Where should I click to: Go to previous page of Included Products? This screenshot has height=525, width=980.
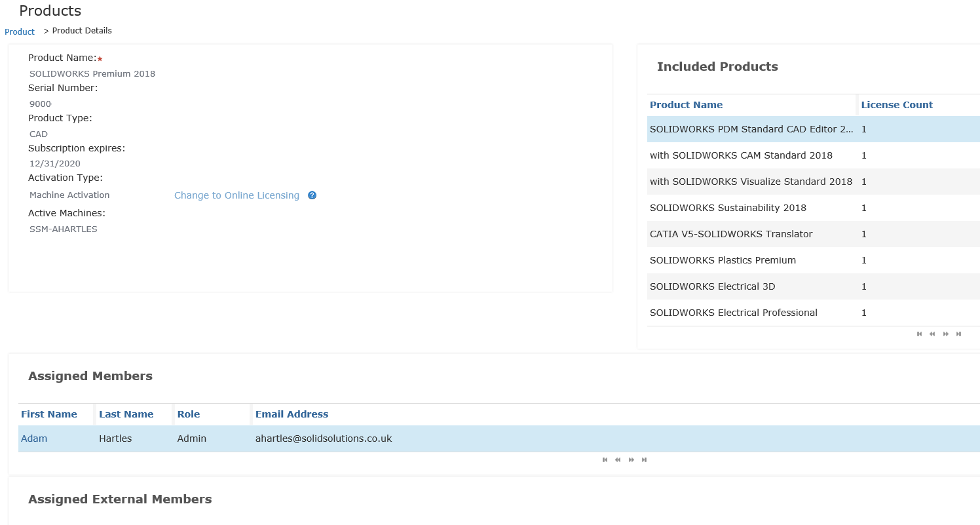point(932,334)
